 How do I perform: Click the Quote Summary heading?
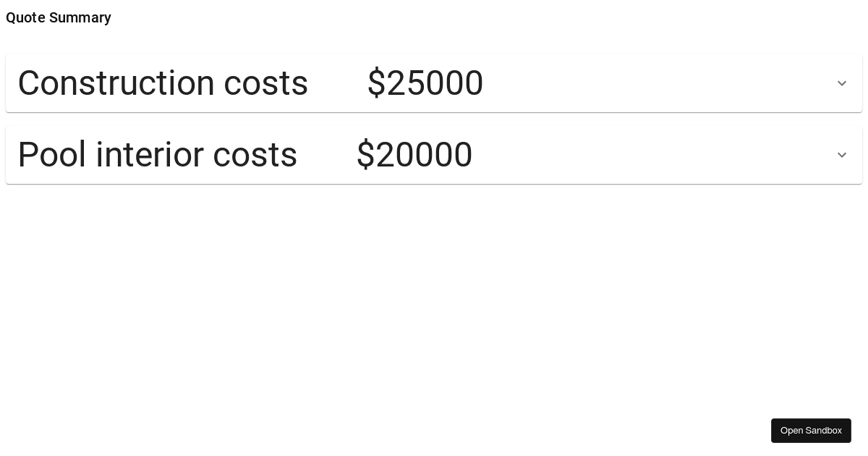coord(59,18)
